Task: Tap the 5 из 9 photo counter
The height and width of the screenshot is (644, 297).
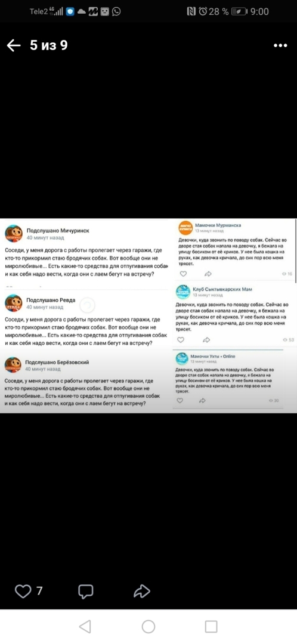Action: (48, 45)
